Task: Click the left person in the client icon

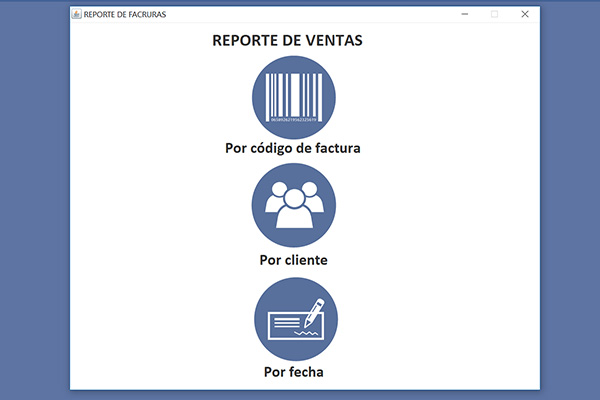Action: tap(275, 200)
